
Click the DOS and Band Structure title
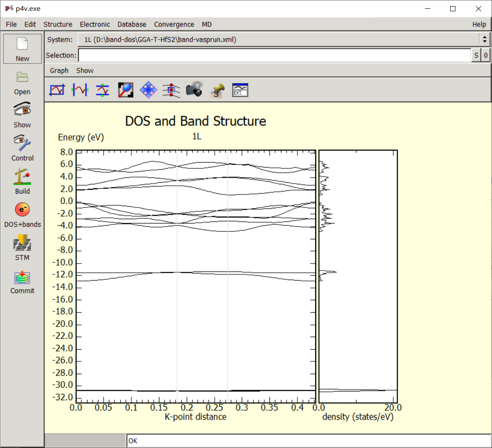pos(195,121)
